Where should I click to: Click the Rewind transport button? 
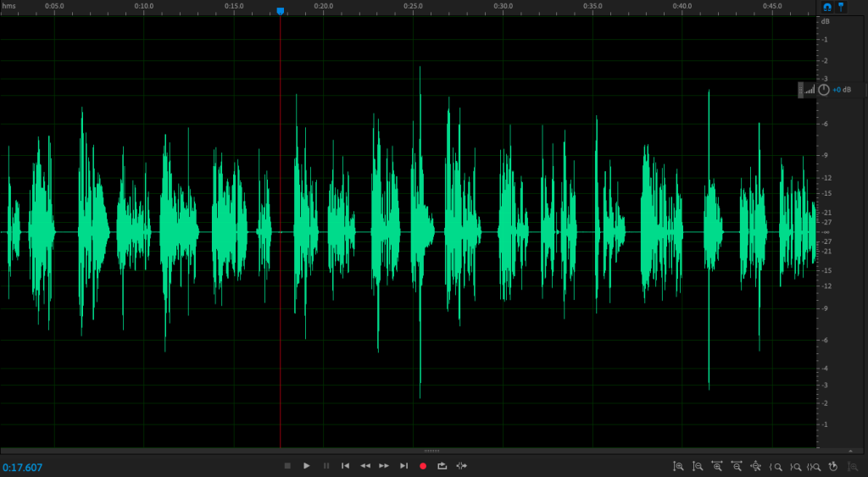[x=365, y=466]
